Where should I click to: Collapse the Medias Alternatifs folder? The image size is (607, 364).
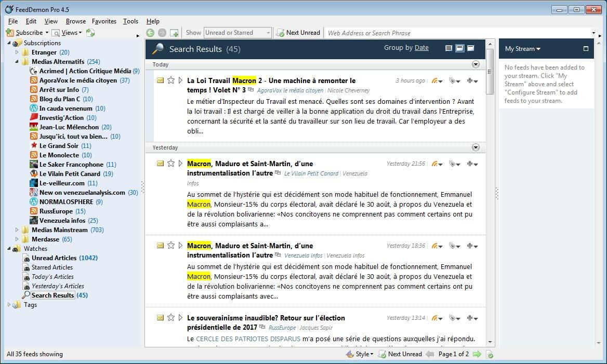coord(17,61)
